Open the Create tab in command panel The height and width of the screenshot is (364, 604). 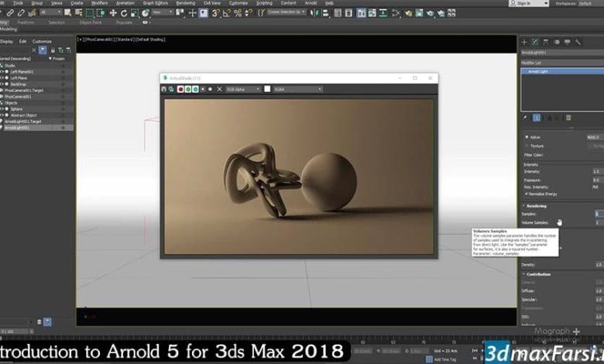click(524, 42)
